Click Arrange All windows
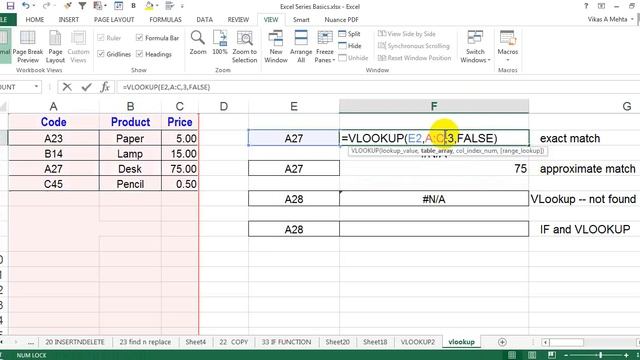Viewport: 640px width, 360px height. click(301, 47)
